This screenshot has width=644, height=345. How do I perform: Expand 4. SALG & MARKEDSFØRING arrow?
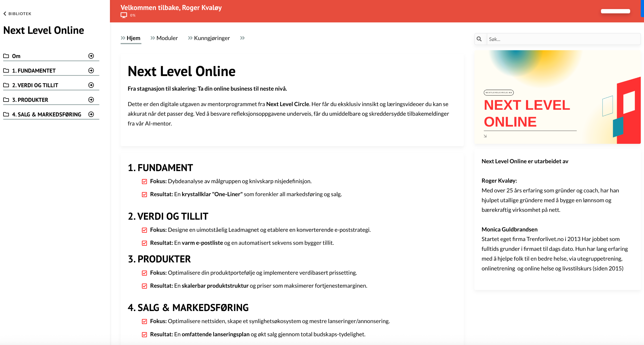(91, 114)
